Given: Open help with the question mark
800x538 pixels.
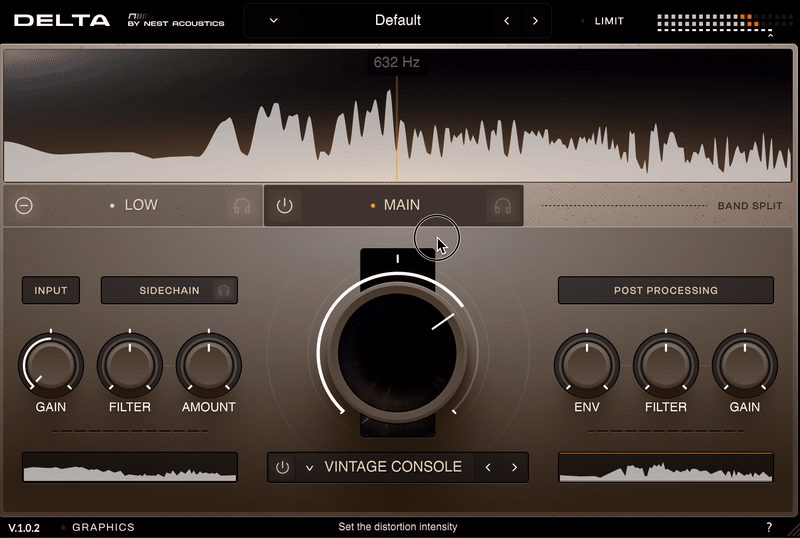Looking at the screenshot, I should coord(769,527).
